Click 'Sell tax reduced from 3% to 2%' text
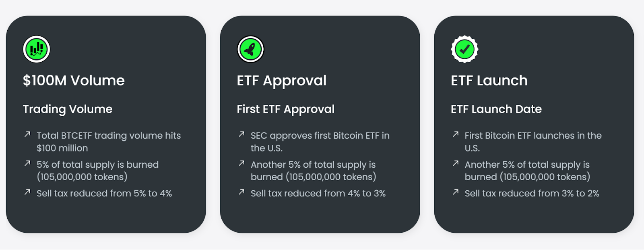 (x=532, y=194)
